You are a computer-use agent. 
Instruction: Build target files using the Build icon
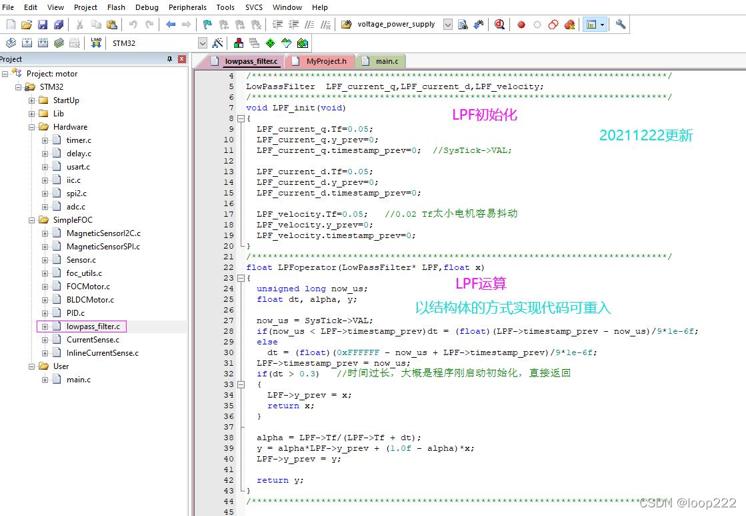click(x=27, y=43)
